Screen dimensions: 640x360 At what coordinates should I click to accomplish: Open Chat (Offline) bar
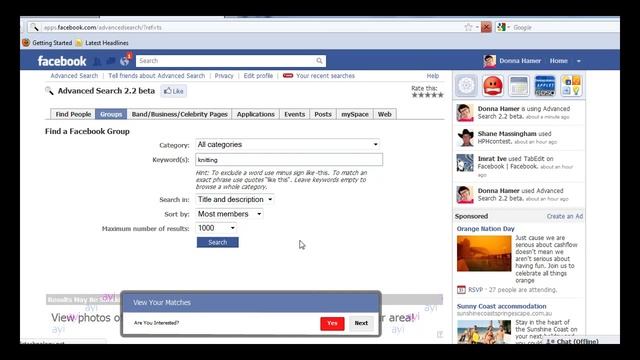point(573,341)
